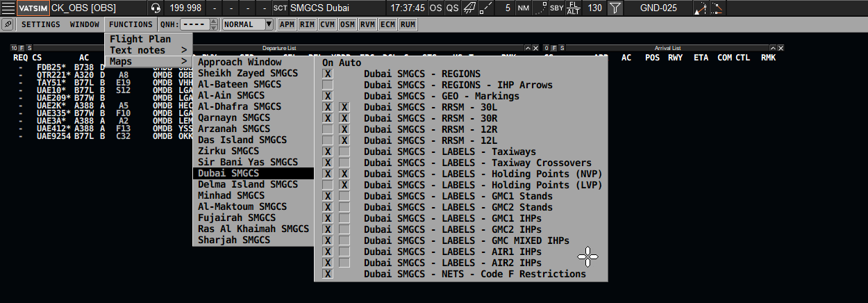The height and width of the screenshot is (303, 868).
Task: Open the FUNCTIONS menu
Action: 131,24
